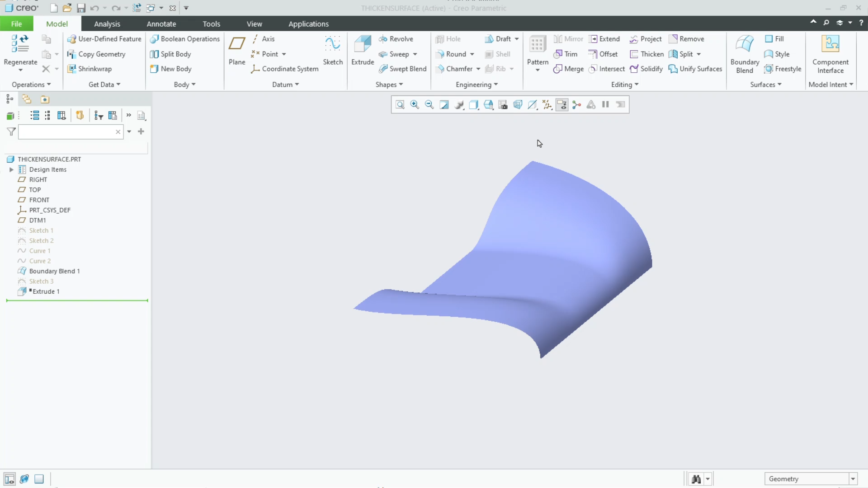Expand the Round options arrow
Image resolution: width=868 pixels, height=488 pixels.
point(472,54)
